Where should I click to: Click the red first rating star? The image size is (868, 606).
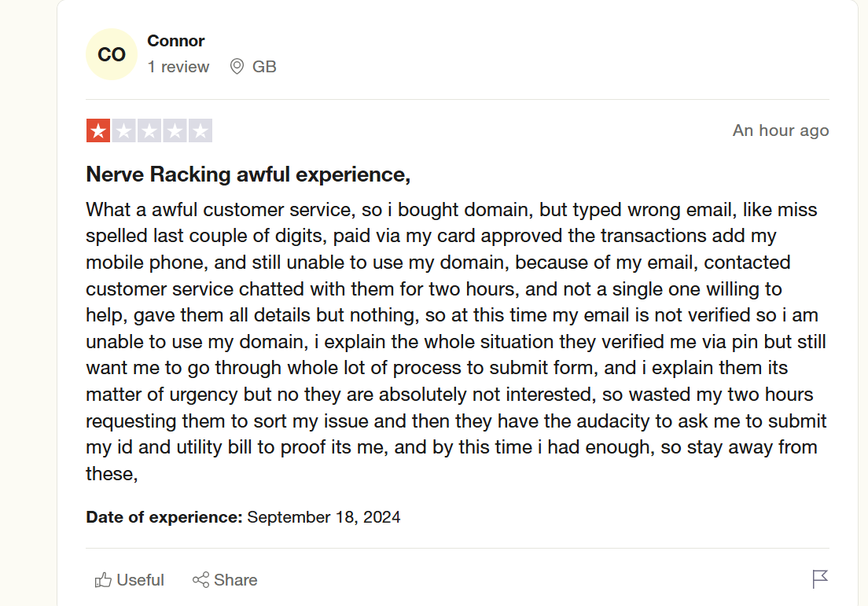coord(98,130)
